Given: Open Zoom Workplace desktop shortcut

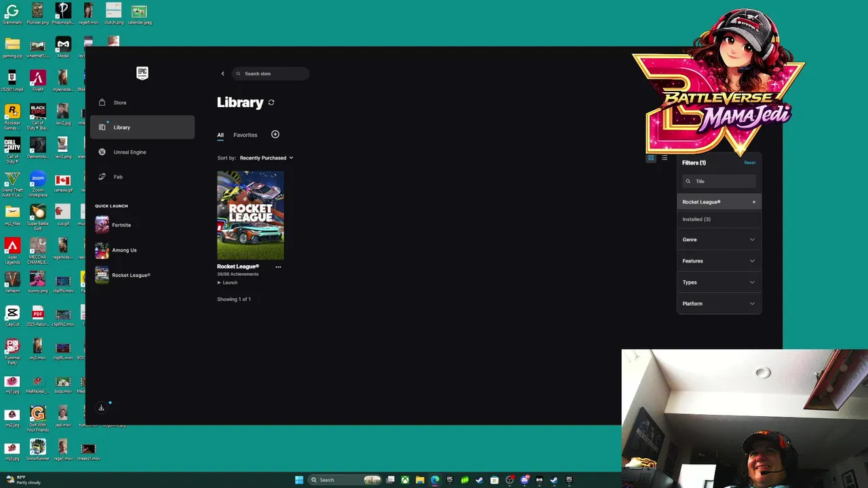Looking at the screenshot, I should click(x=38, y=183).
